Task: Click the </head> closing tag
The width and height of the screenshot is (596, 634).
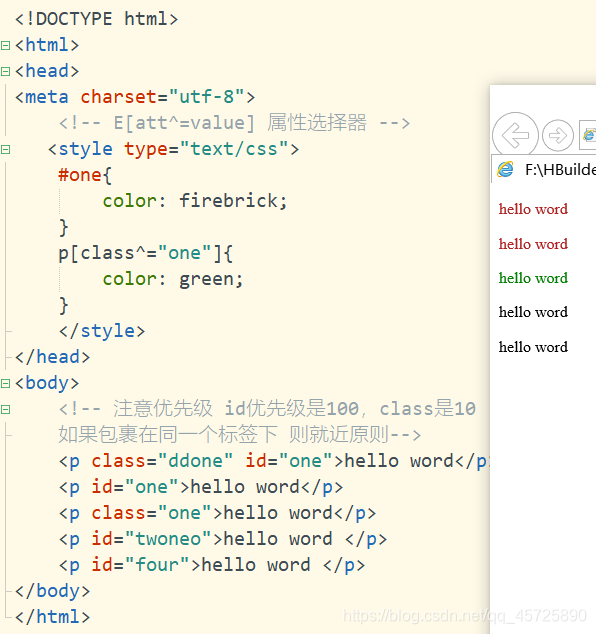Action: pos(53,357)
